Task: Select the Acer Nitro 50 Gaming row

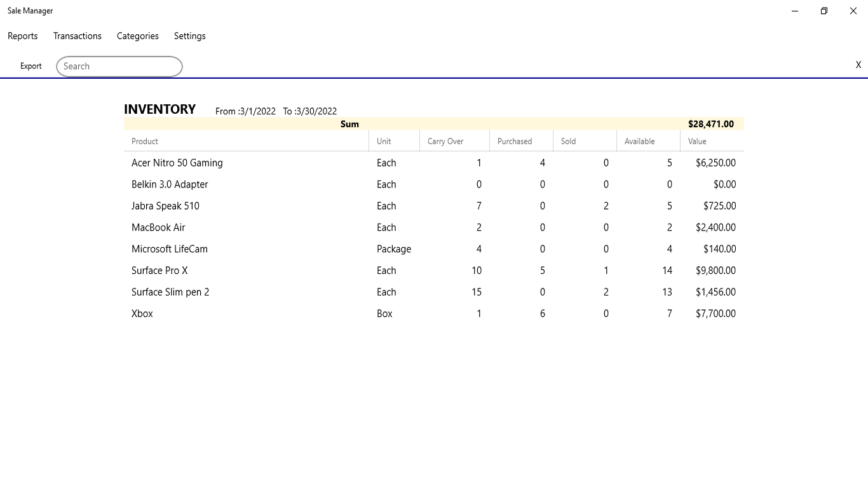Action: tap(434, 163)
